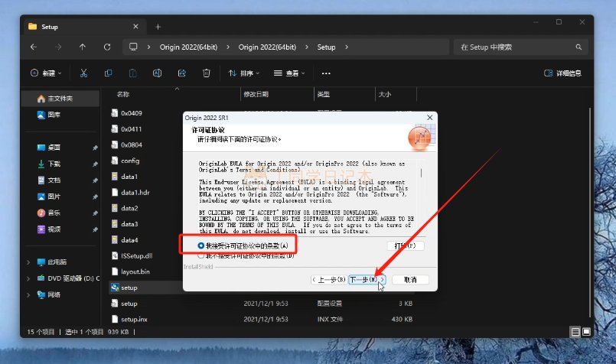This screenshot has width=616, height=364.
Task: Select the accept license agreement radio button
Action: 201,245
